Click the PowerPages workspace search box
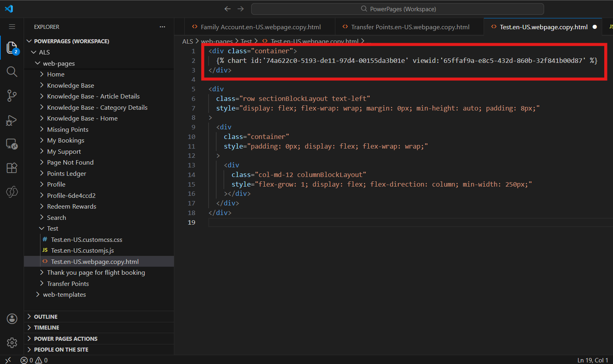The height and width of the screenshot is (364, 613). point(397,9)
